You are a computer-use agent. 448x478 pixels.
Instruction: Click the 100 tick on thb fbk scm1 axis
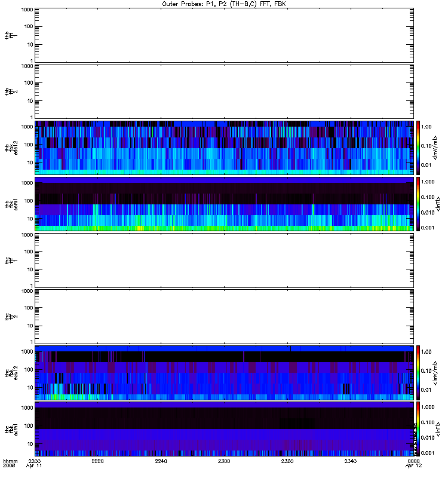28,201
